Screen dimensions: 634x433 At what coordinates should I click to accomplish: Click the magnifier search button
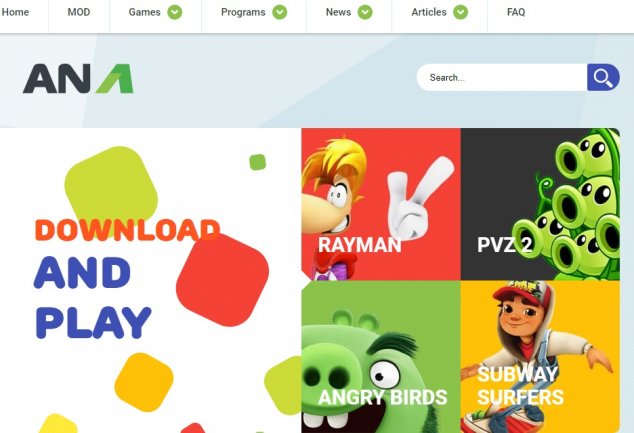pos(603,77)
